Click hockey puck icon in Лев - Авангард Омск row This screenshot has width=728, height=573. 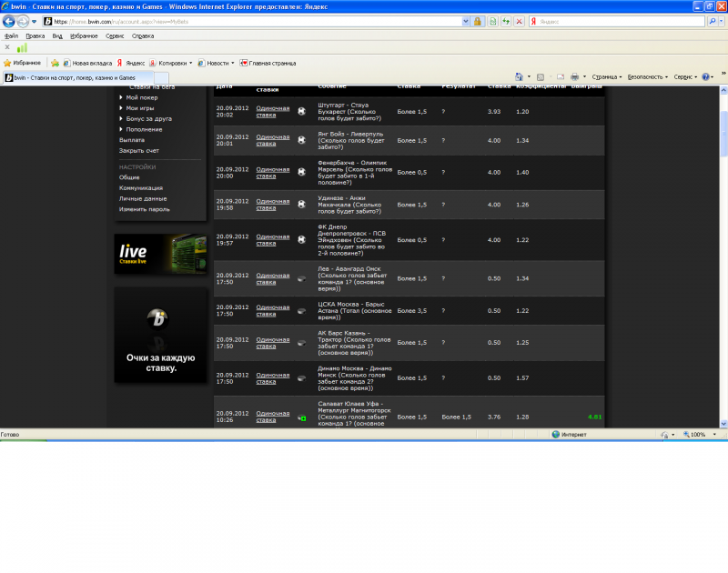(x=301, y=279)
